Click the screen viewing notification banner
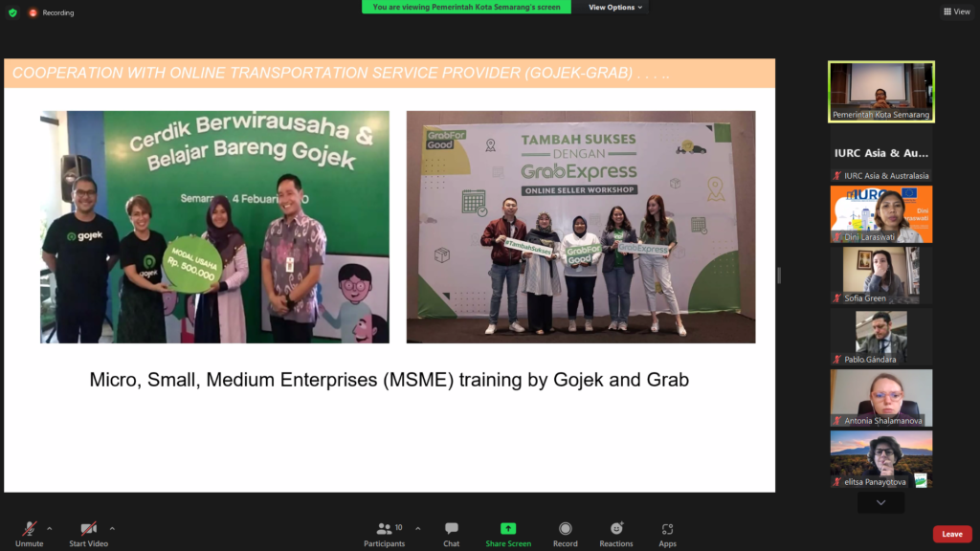 (x=466, y=7)
